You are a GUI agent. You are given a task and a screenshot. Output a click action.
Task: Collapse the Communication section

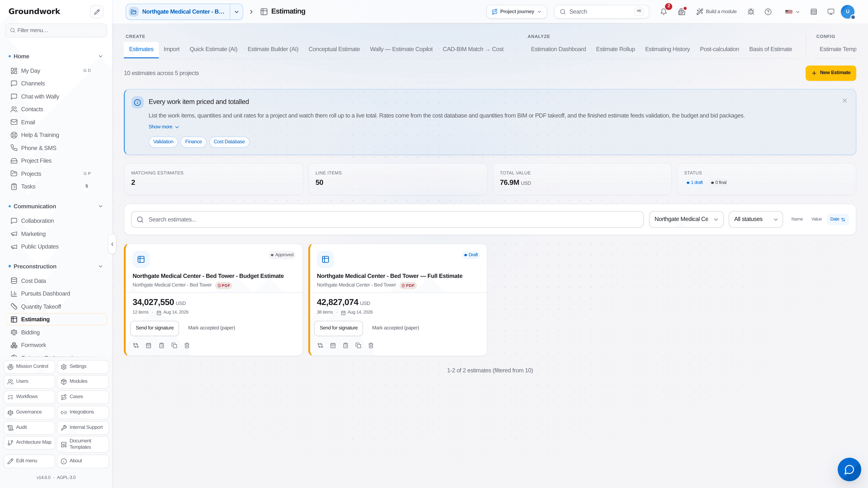click(100, 206)
